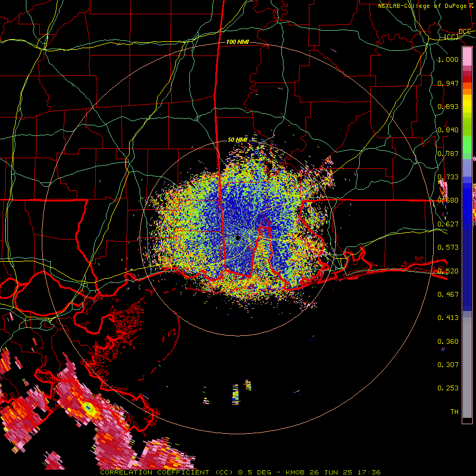The image size is (476, 476).
Task: Click the 0.520 color scale value
Action: pyautogui.click(x=448, y=271)
